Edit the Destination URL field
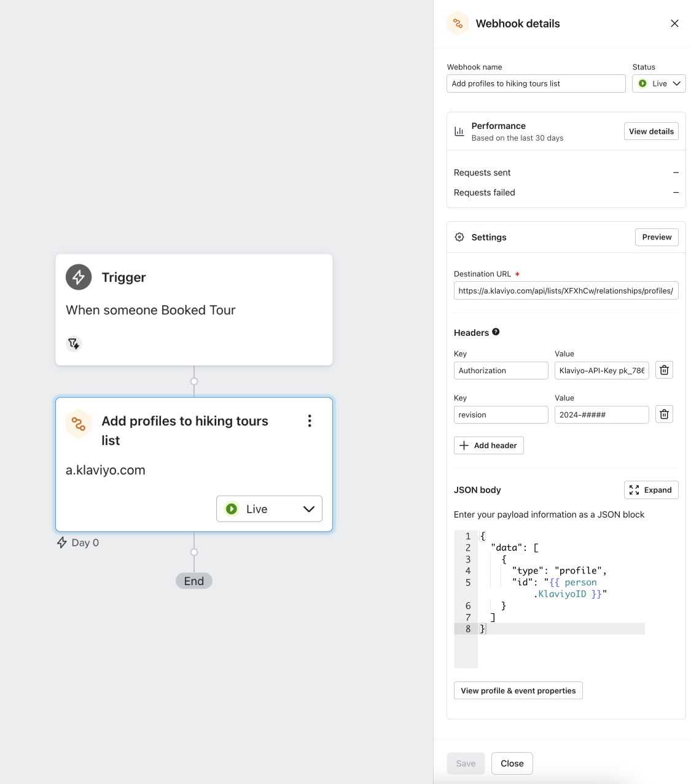This screenshot has width=691, height=784. click(566, 290)
